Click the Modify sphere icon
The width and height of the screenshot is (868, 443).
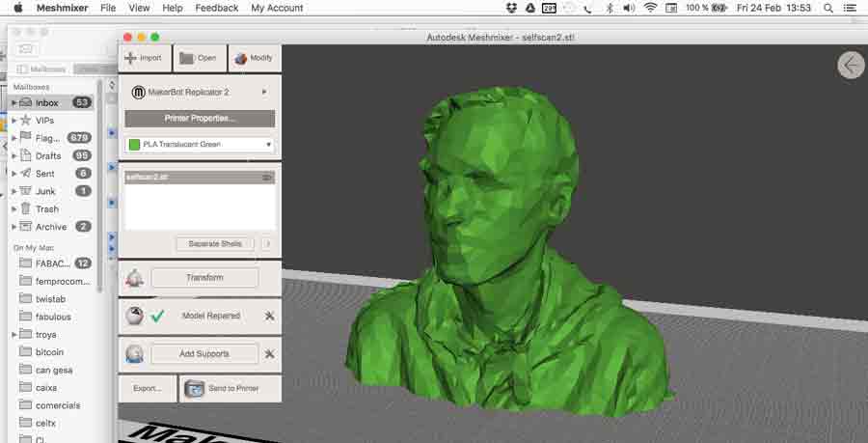[x=241, y=58]
